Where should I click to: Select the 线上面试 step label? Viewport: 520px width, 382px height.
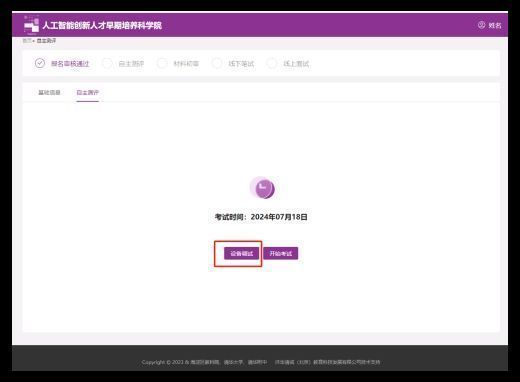click(x=296, y=64)
